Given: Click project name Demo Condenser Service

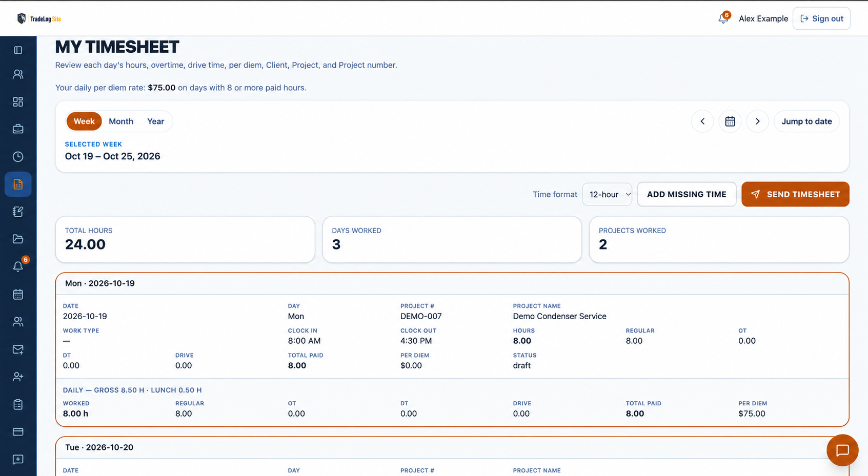Looking at the screenshot, I should point(559,316).
